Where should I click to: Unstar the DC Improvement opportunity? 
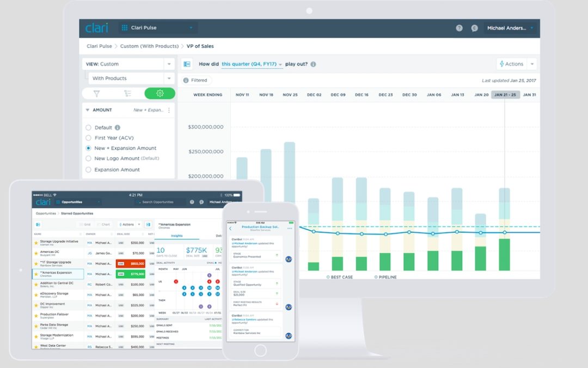point(36,305)
